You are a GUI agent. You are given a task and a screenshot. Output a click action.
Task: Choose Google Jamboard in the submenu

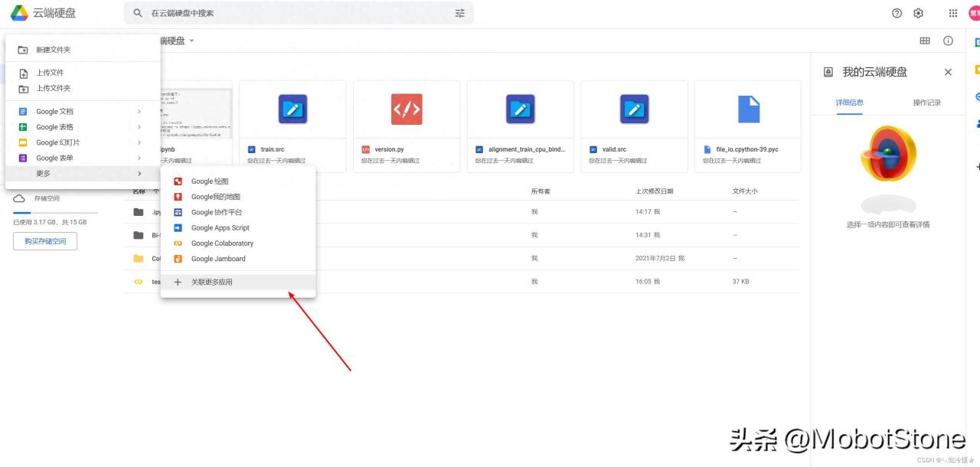(218, 259)
